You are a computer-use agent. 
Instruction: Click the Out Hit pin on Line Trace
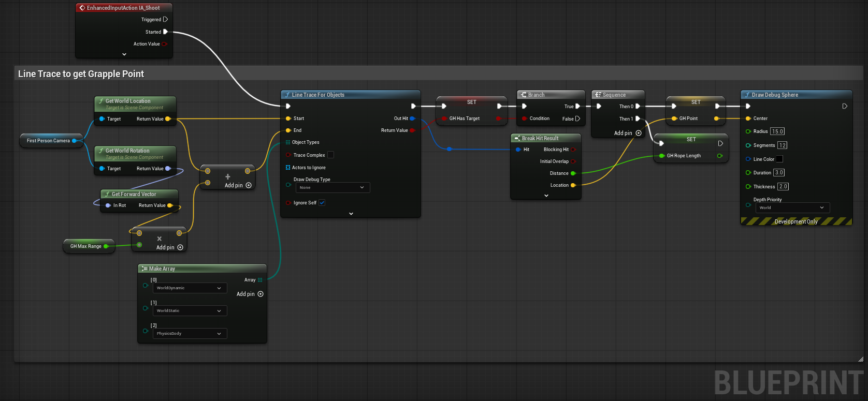point(412,118)
